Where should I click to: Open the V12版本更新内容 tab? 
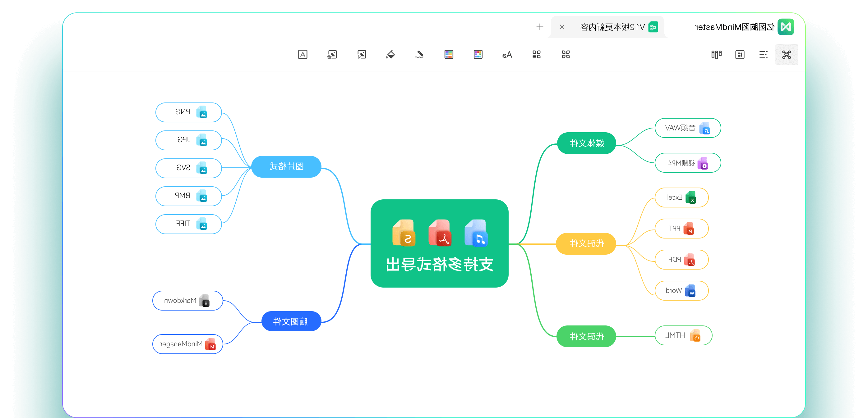[x=607, y=27]
